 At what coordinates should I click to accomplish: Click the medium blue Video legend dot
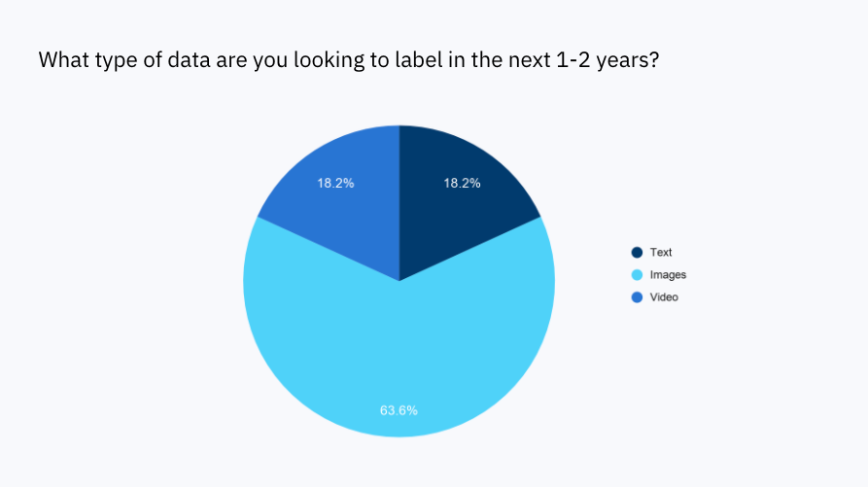coord(638,297)
